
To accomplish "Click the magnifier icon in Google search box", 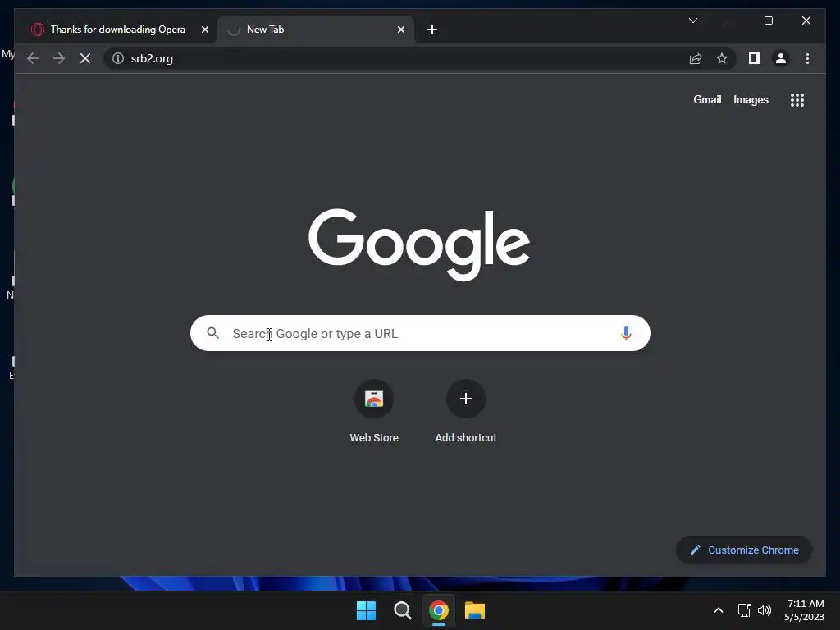I will click(x=212, y=333).
